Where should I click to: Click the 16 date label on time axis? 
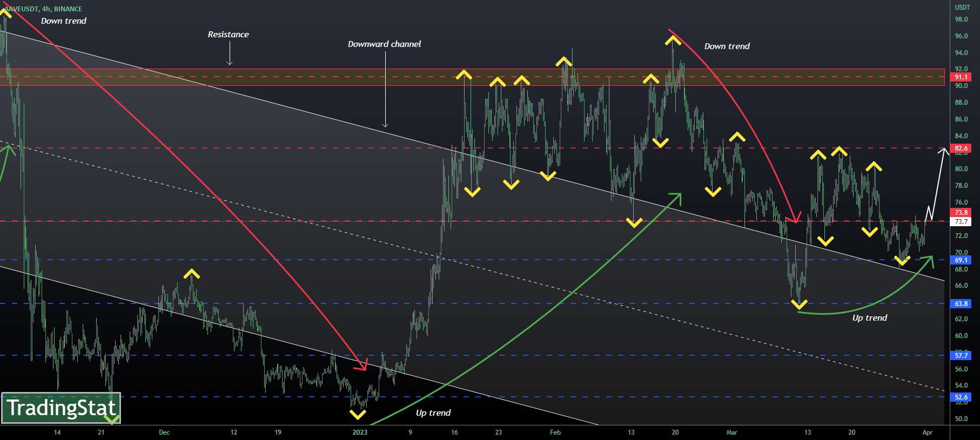454,432
